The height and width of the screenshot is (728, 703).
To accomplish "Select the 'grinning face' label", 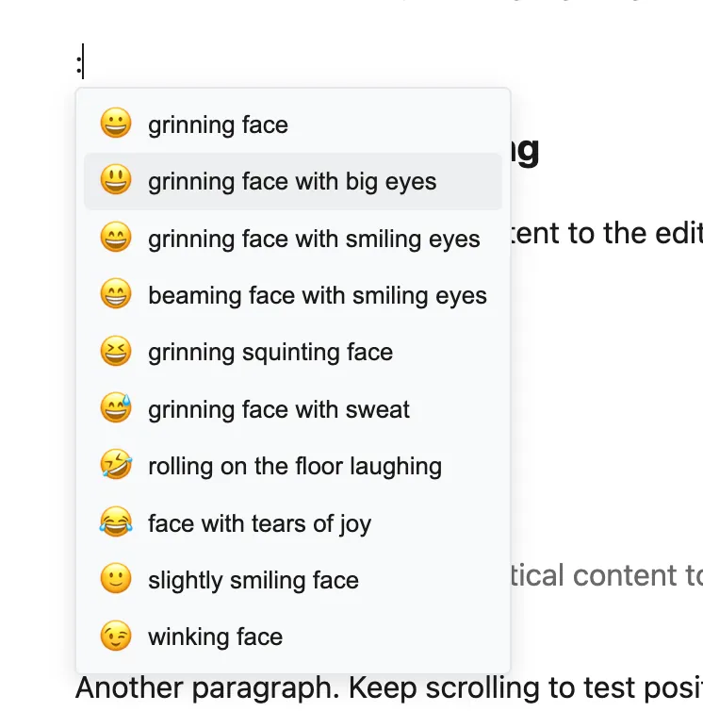I will 218,125.
